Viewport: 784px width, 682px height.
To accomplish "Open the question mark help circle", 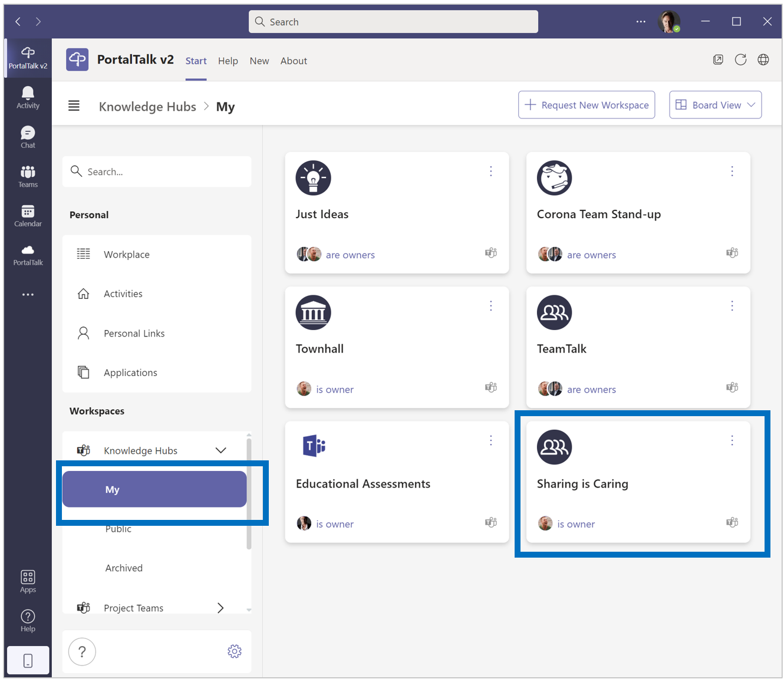I will tap(83, 651).
